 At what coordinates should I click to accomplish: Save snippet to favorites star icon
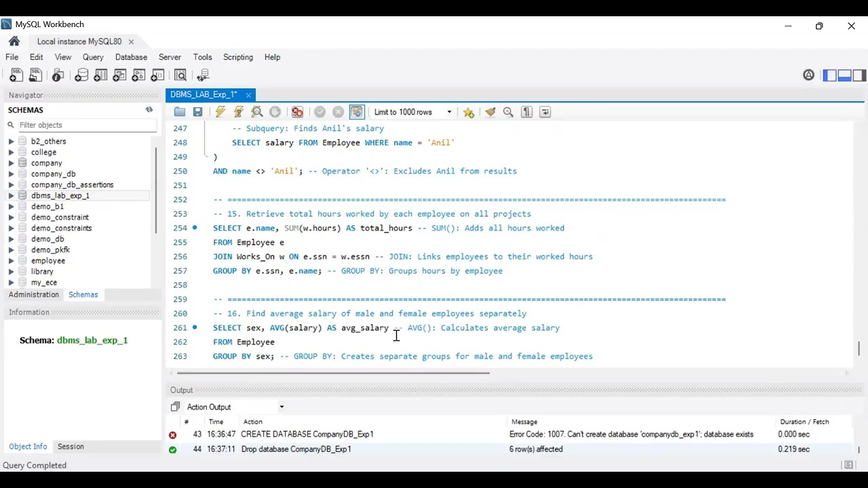click(x=469, y=112)
